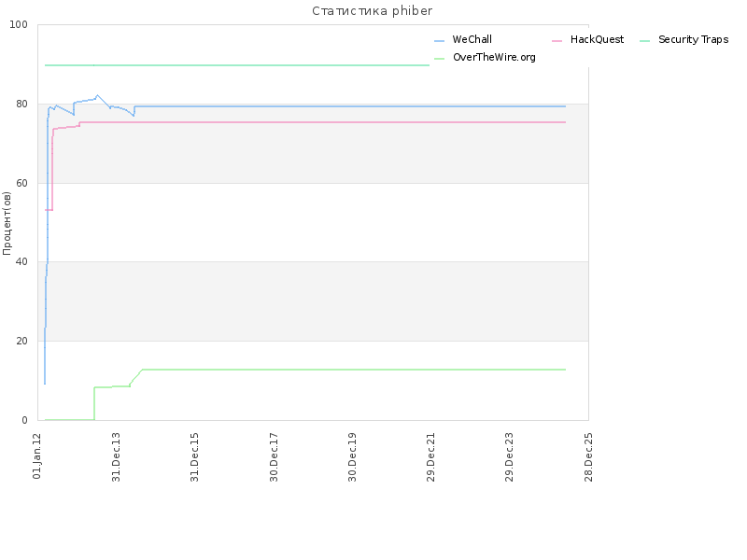Select the HackQuest legend label
Screen dimensions: 747x560
tap(597, 39)
